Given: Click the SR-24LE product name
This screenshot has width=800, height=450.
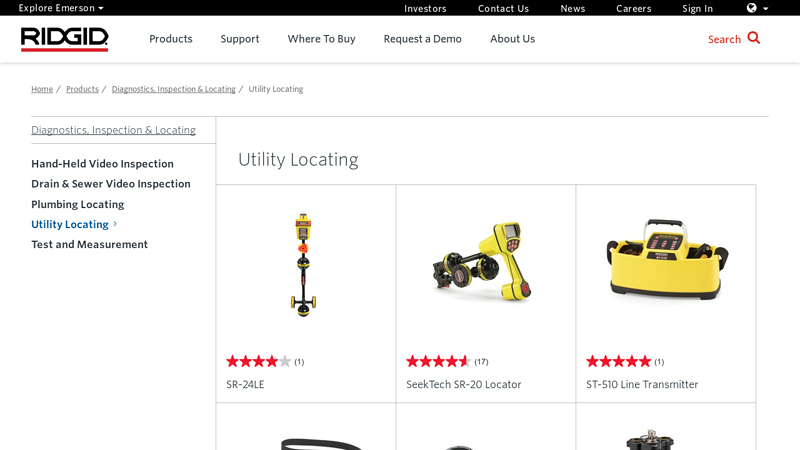Looking at the screenshot, I should tap(245, 384).
